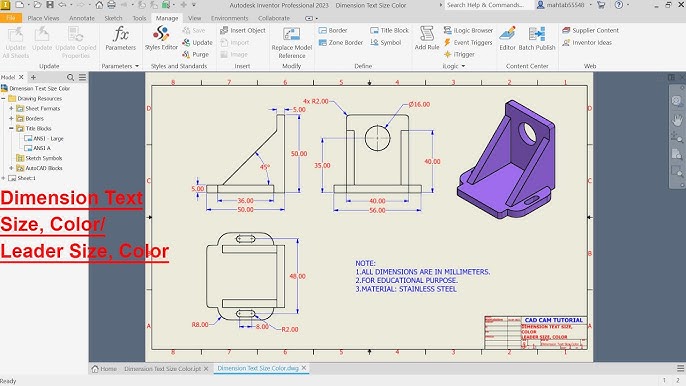Open the Title Block define tool
Viewport: 686px width, 386px height.
click(389, 30)
